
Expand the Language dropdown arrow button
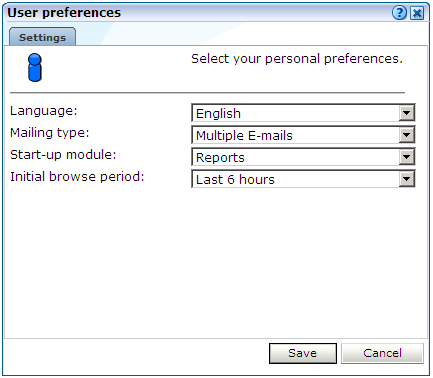[407, 113]
